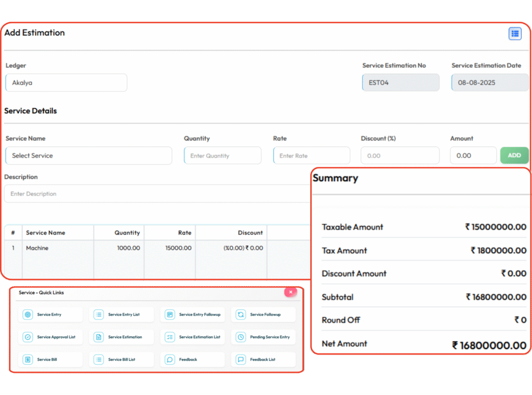Click the Service Bill icon

click(x=28, y=359)
